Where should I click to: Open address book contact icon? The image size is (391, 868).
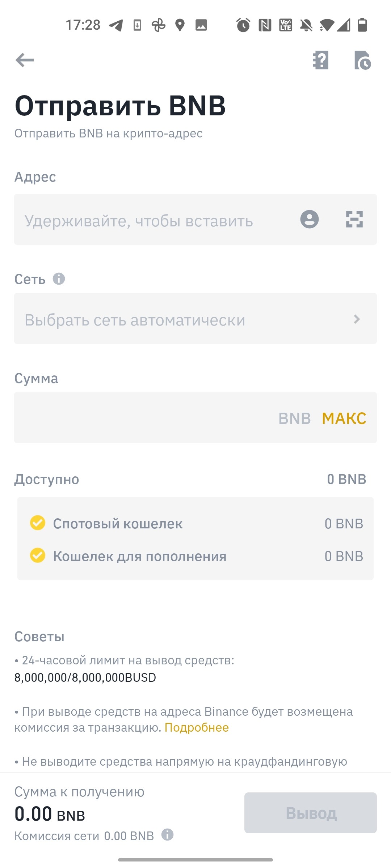point(309,219)
